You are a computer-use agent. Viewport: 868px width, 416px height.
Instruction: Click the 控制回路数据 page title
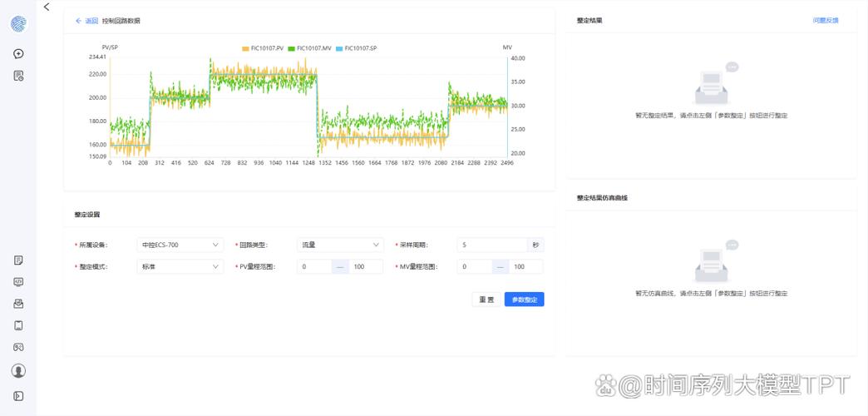[121, 21]
